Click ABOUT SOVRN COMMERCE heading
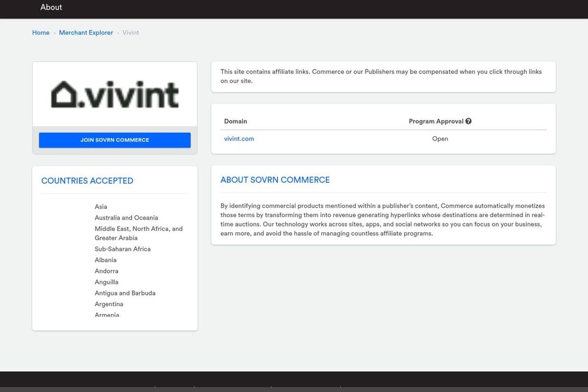The image size is (588, 392). point(275,180)
